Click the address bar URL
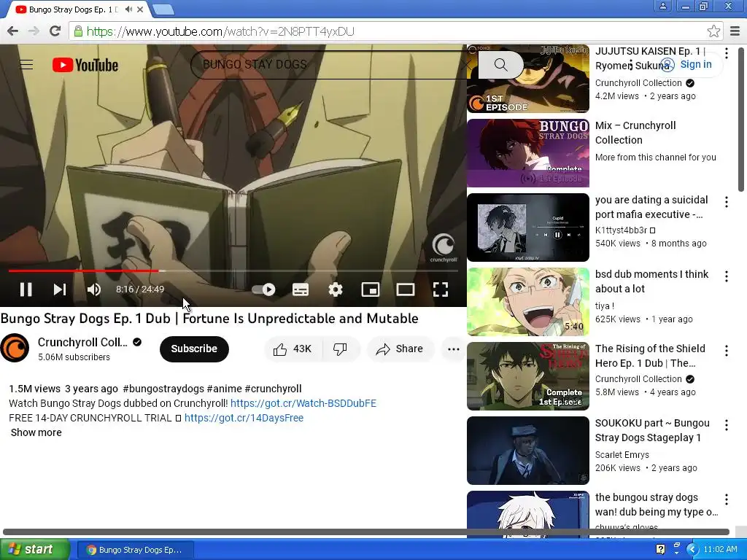This screenshot has width=747, height=560. click(220, 31)
